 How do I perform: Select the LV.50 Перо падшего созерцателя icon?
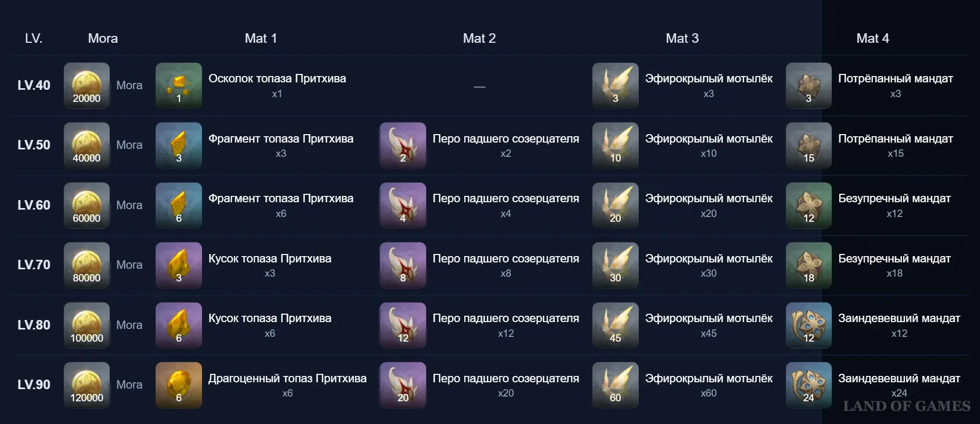pyautogui.click(x=402, y=145)
